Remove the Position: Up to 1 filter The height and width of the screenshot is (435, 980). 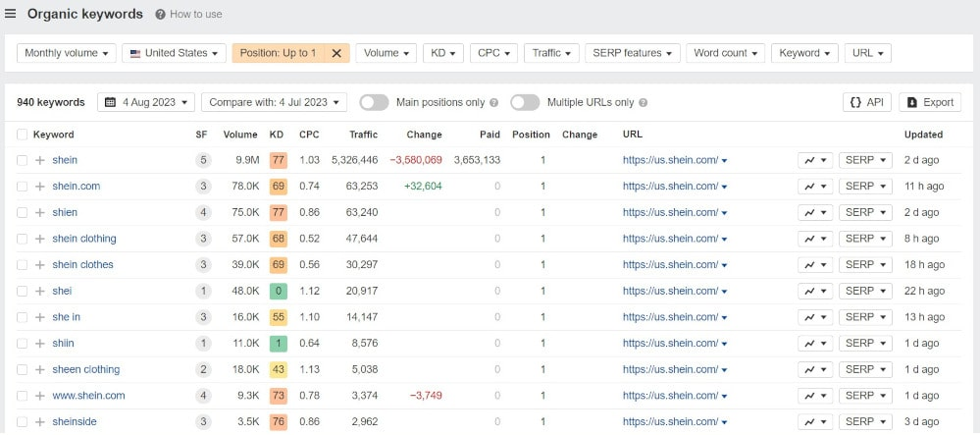click(336, 53)
